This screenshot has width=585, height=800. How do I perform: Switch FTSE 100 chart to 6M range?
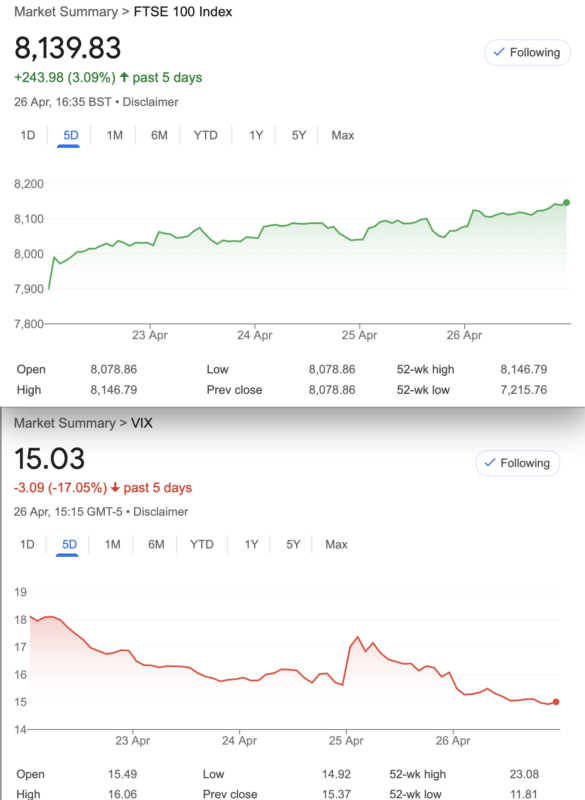(x=159, y=135)
